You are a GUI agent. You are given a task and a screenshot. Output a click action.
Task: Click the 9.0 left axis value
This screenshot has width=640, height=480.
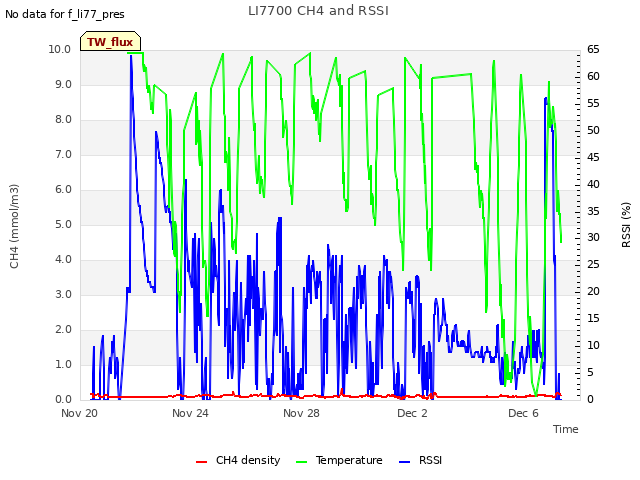63,84
